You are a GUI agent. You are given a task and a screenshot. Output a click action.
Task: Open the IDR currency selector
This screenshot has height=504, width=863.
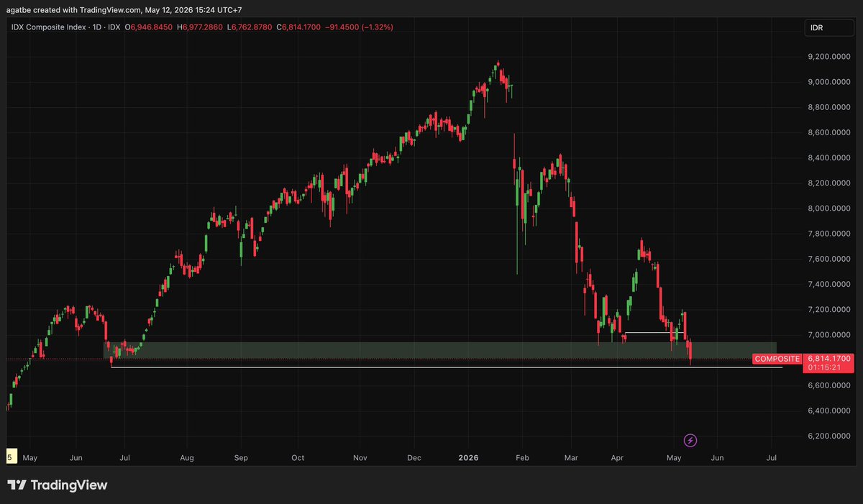click(x=829, y=27)
